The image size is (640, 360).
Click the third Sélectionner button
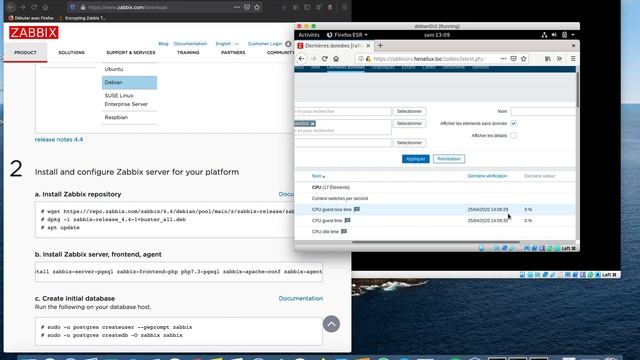click(x=409, y=143)
